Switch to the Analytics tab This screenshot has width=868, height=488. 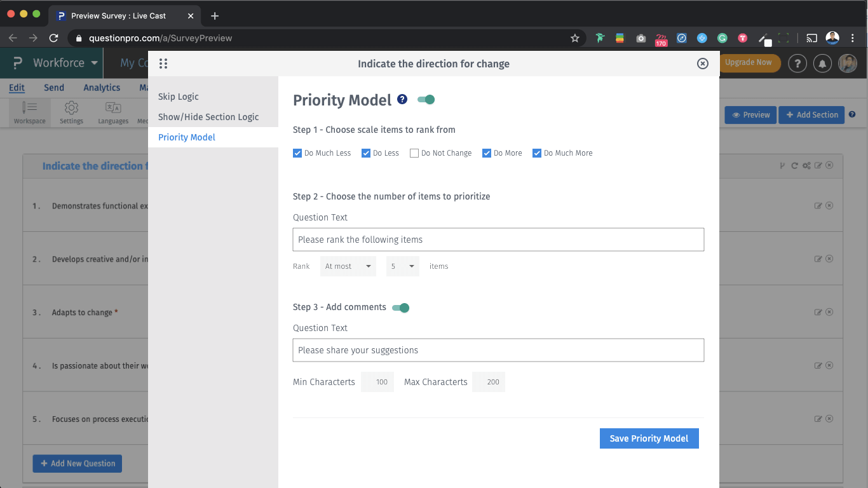[x=101, y=88]
